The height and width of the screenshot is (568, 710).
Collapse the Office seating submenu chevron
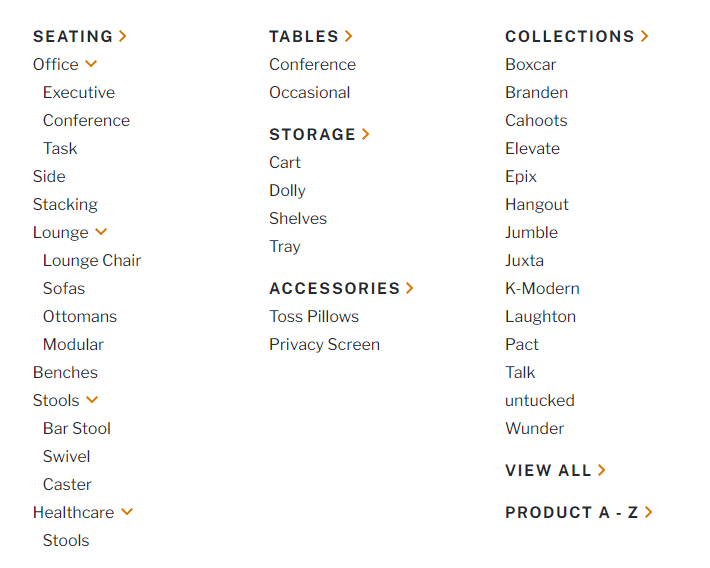pyautogui.click(x=91, y=64)
